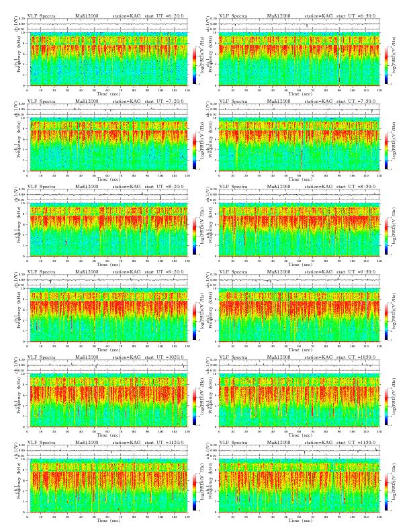The height and width of the screenshot is (532, 411).
Task: Select the spectrogram starting at UT 11:50:0
Action: click(299, 486)
